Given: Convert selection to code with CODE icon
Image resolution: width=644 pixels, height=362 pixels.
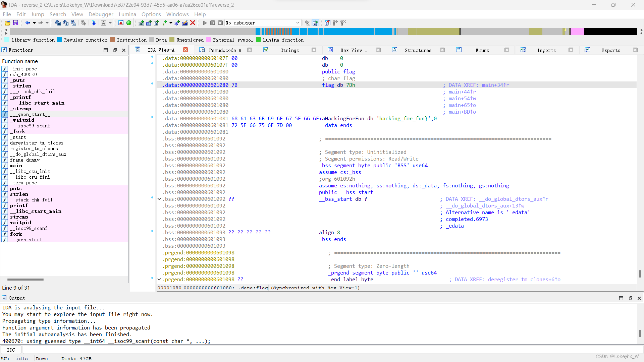Looking at the screenshot, I should (x=141, y=23).
